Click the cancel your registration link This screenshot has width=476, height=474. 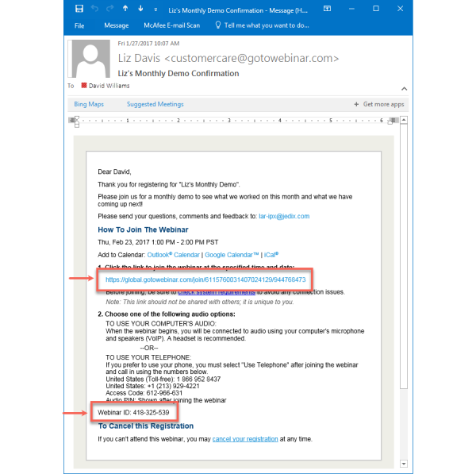click(x=245, y=439)
